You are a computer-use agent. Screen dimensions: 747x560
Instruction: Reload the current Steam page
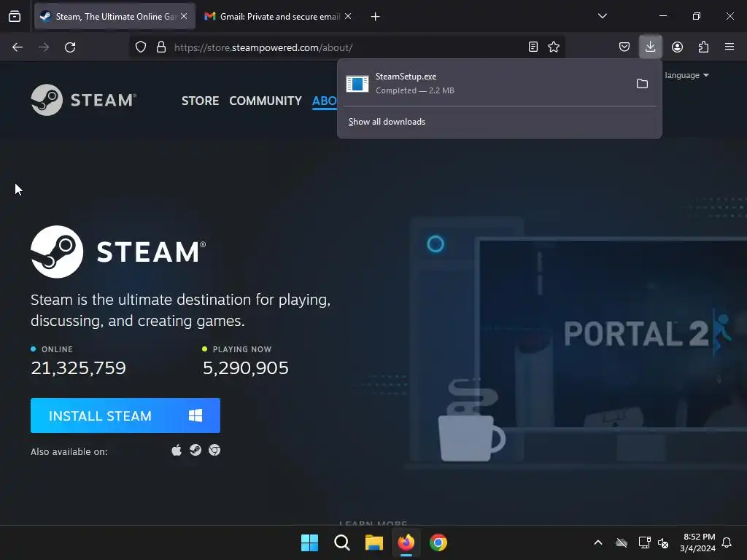tap(70, 47)
